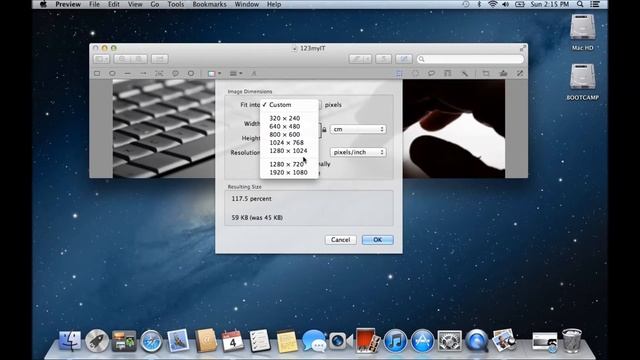This screenshot has height=360, width=640.
Task: Open the Go menu
Action: coord(155,4)
